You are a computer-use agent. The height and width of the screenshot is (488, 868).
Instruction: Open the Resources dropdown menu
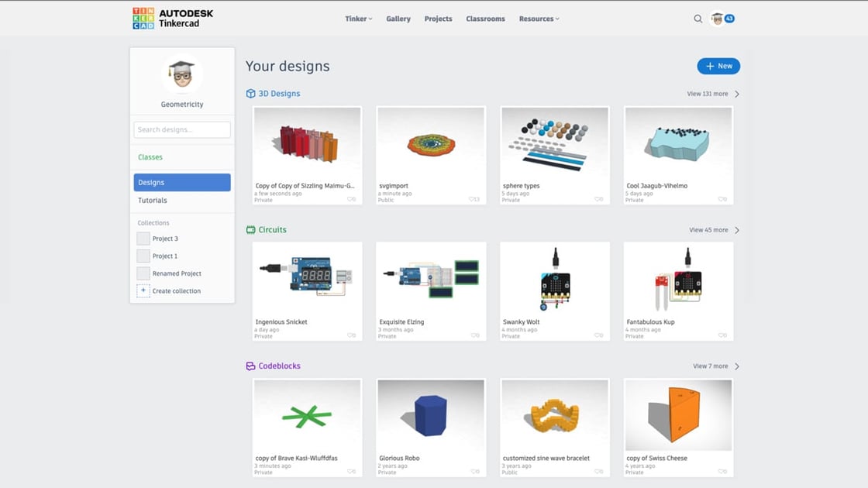(x=538, y=18)
